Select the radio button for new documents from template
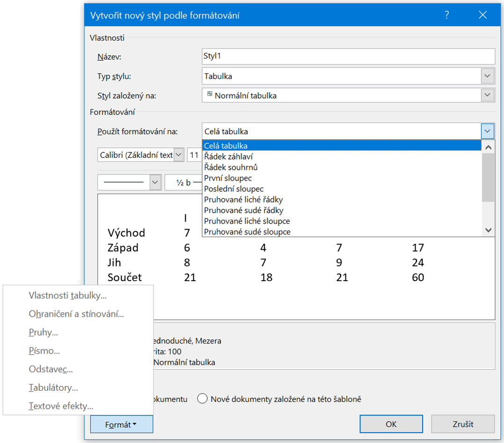Viewport: 504px width, 443px height. 202,399
